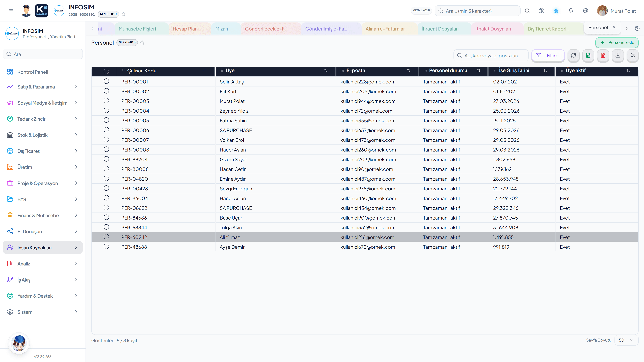Open the K2 Kaptan Köşkü logo
This screenshot has height=362, width=644.
click(x=41, y=11)
